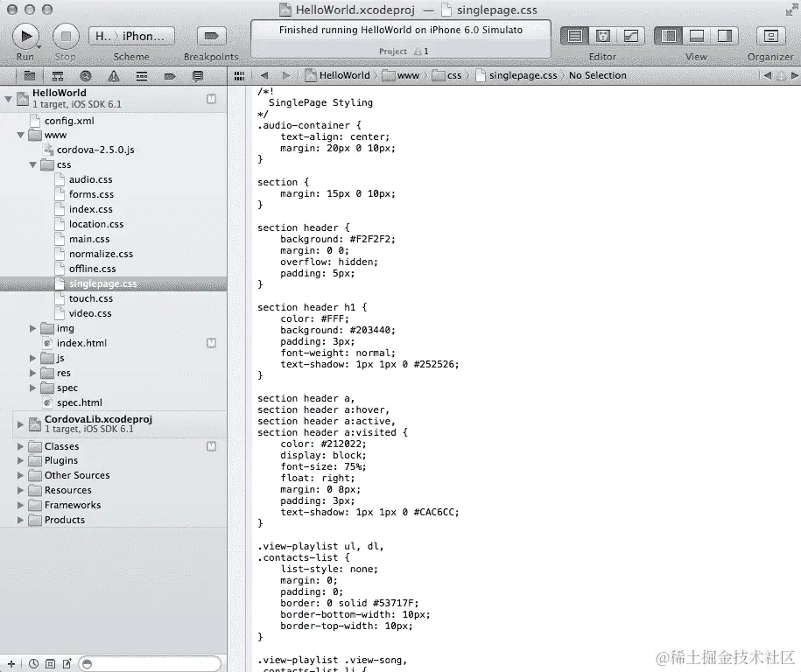Open the Organizer window
The image size is (801, 672).
[770, 36]
